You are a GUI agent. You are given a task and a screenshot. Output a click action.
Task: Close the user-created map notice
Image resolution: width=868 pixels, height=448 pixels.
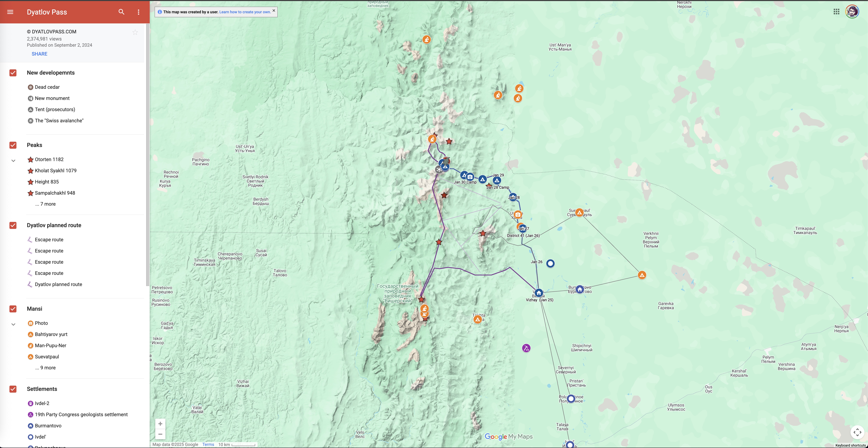click(274, 10)
